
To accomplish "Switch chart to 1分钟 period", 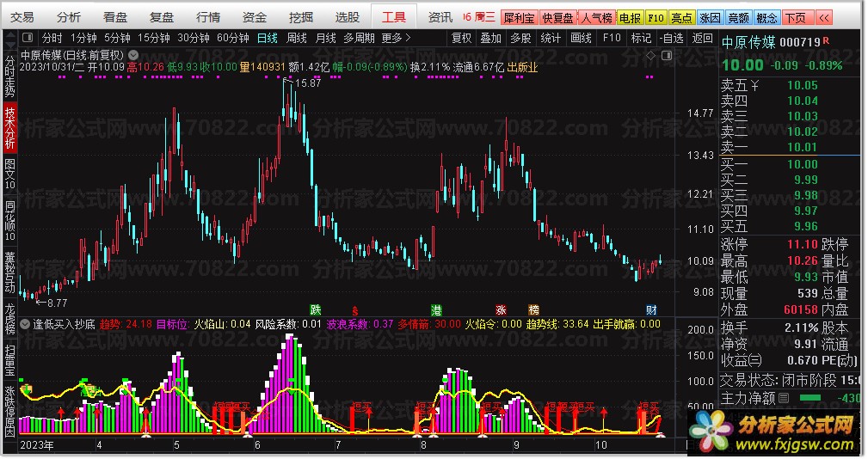I will click(83, 38).
